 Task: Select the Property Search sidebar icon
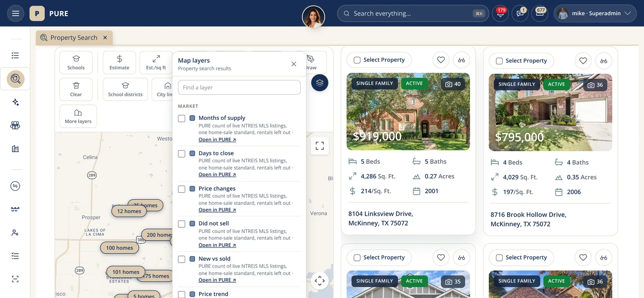pos(15,79)
